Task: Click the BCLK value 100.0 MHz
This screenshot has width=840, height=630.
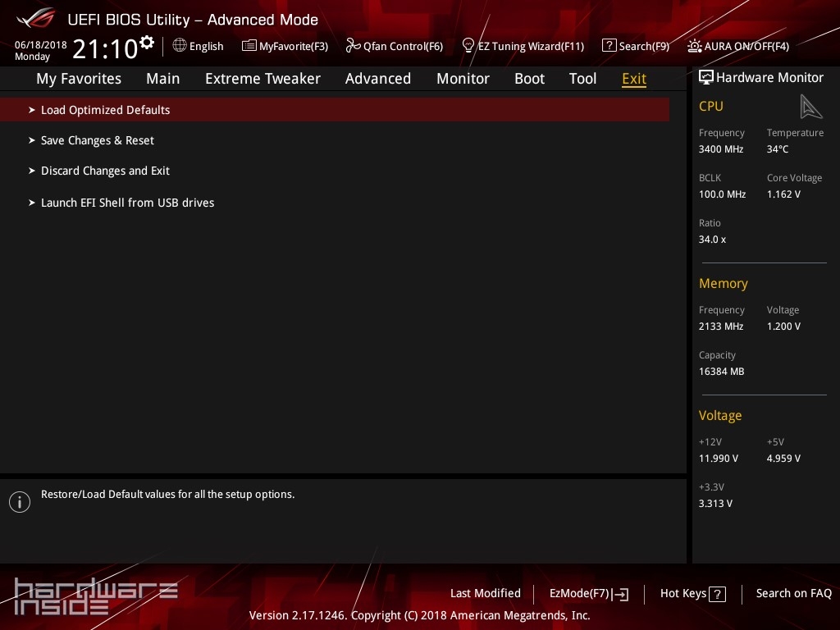Action: pyautogui.click(x=722, y=194)
